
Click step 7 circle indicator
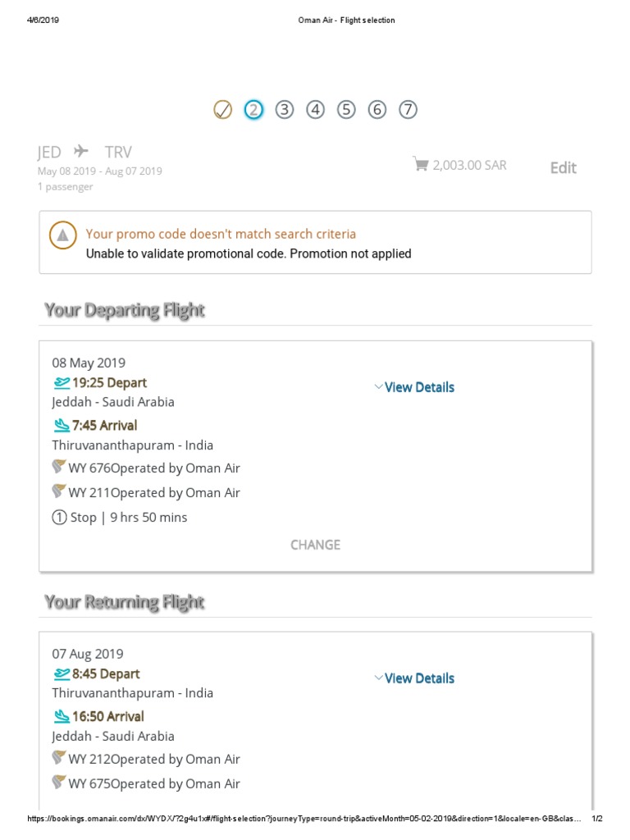409,110
